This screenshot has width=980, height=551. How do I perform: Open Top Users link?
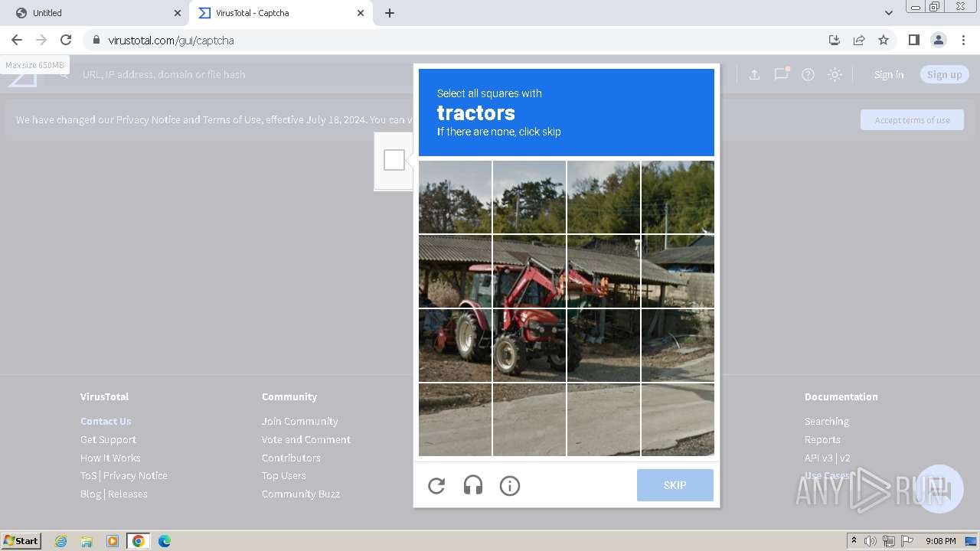[284, 475]
